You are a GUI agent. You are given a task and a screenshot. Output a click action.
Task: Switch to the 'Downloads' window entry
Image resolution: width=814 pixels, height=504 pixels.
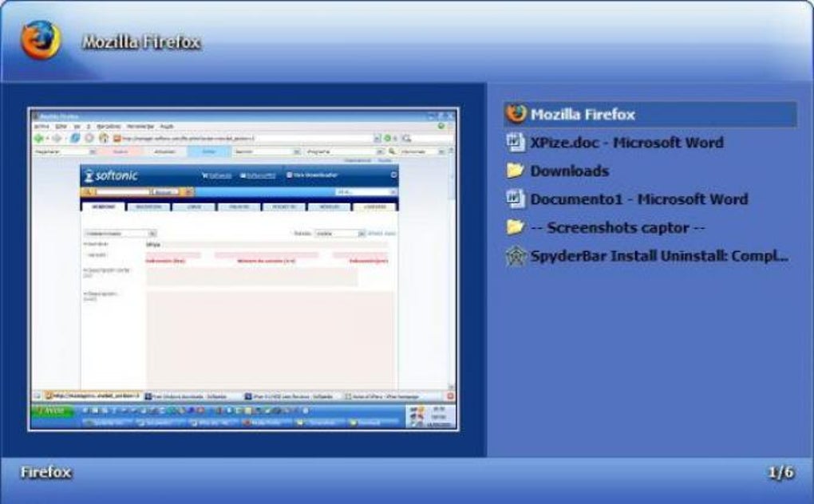[570, 171]
